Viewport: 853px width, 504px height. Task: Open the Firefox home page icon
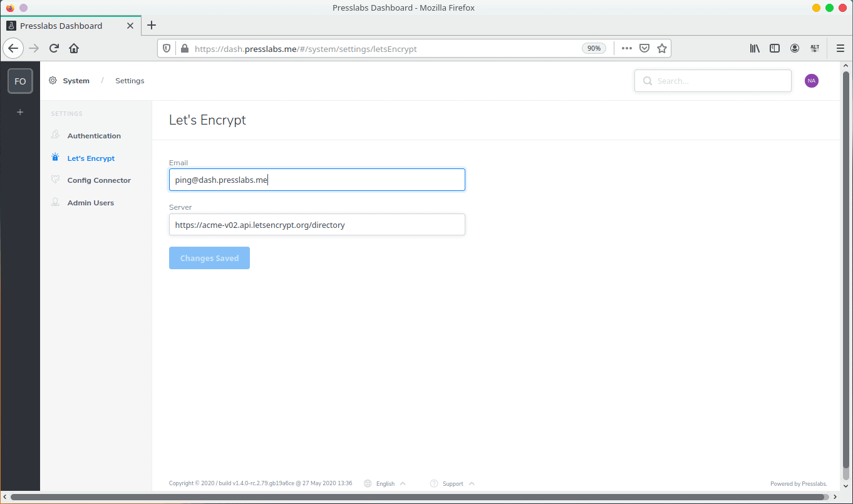(74, 48)
